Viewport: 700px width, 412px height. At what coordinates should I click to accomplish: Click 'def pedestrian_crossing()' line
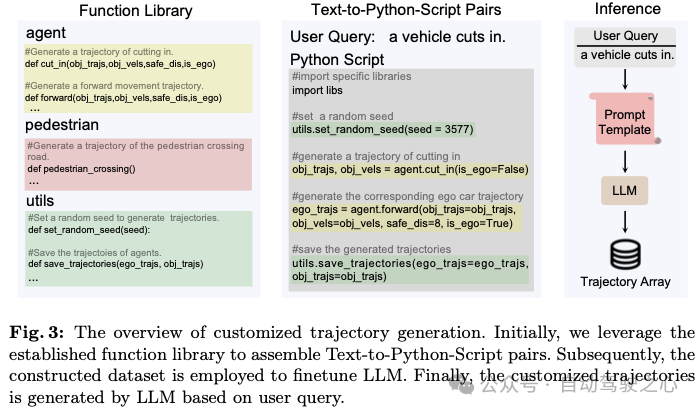(81, 169)
